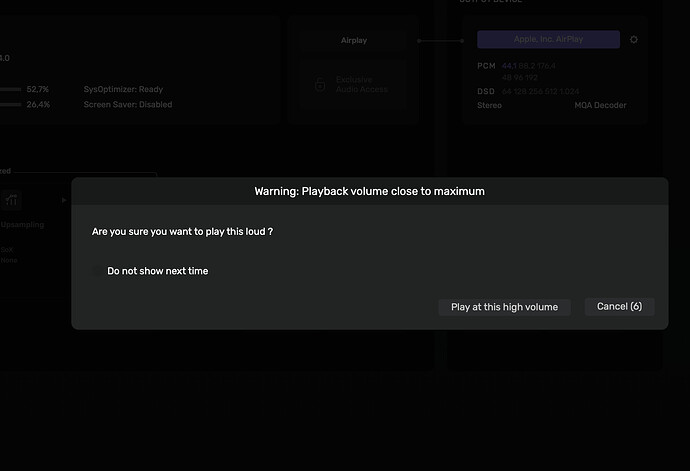Click the DSD rates 64 128 256 512 1024
The height and width of the screenshot is (471, 690).
540,92
